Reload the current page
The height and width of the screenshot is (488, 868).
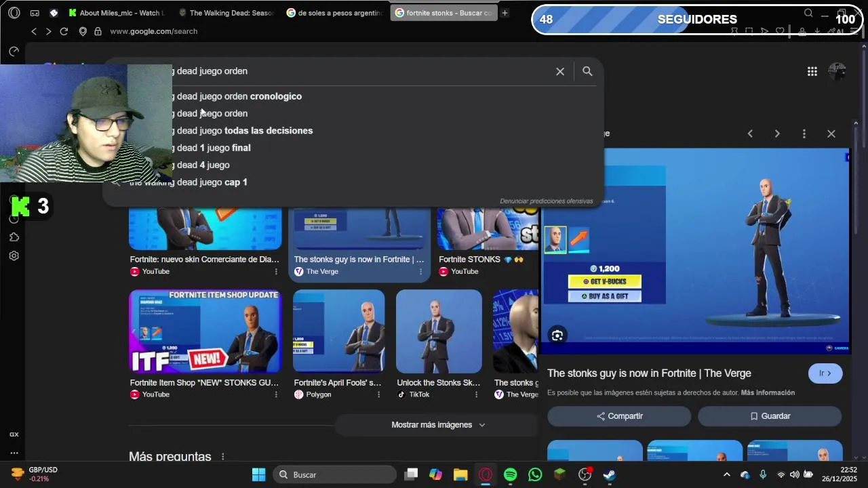coord(64,31)
